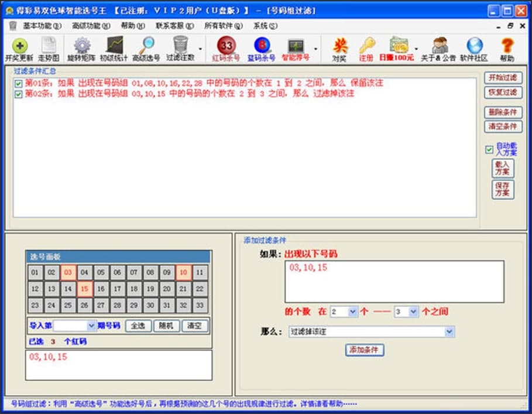Click the 过滤注数 trash bin icon
The image size is (532, 414).
[180, 46]
